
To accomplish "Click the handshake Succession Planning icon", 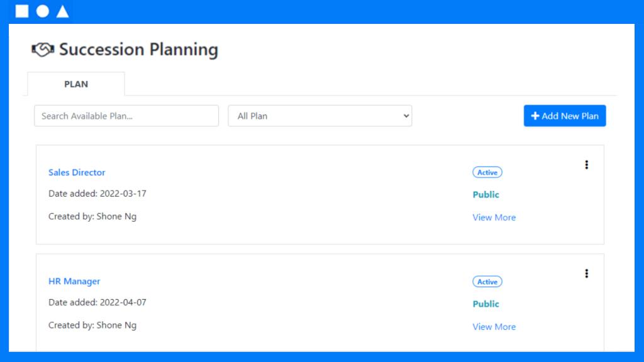I will point(43,50).
